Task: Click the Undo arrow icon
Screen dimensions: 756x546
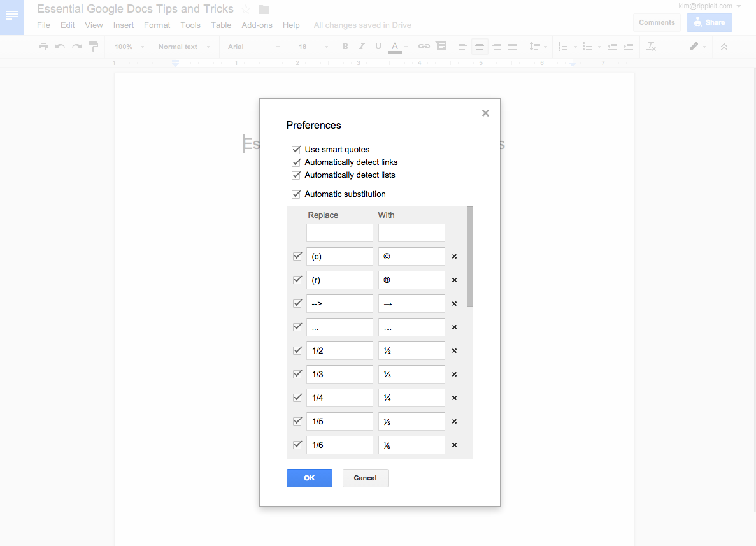Action: (x=60, y=47)
